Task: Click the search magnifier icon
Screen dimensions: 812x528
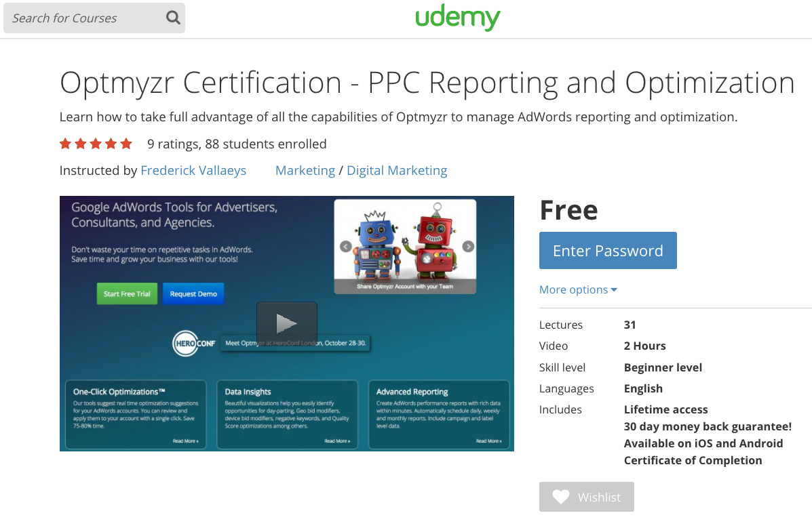Action: click(x=173, y=18)
